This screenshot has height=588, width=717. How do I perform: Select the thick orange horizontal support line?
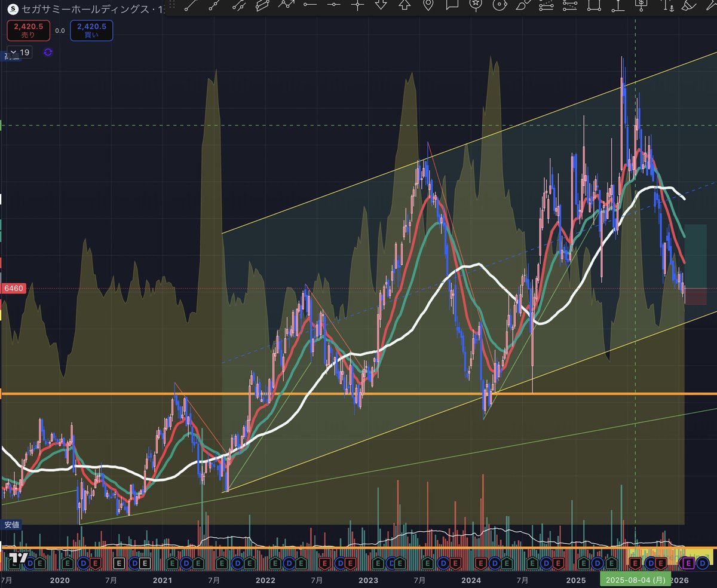pyautogui.click(x=358, y=393)
